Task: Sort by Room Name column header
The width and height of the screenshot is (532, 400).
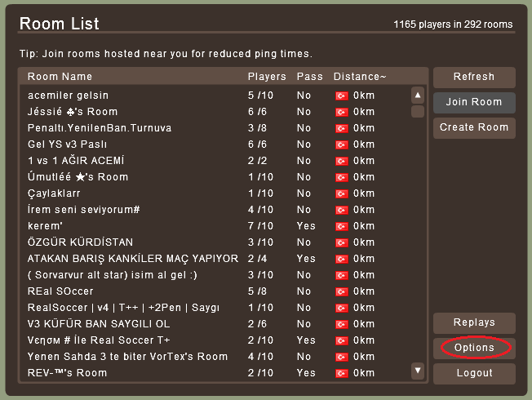Action: 60,77
